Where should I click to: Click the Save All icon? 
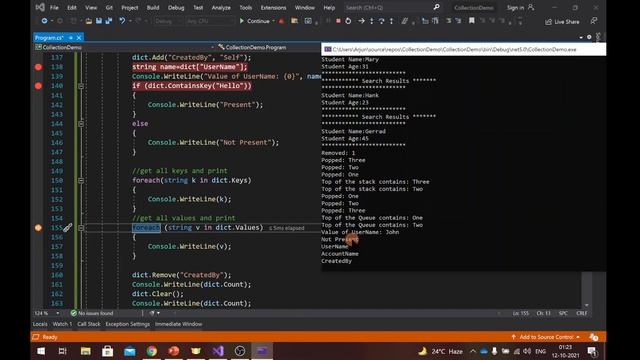109,21
